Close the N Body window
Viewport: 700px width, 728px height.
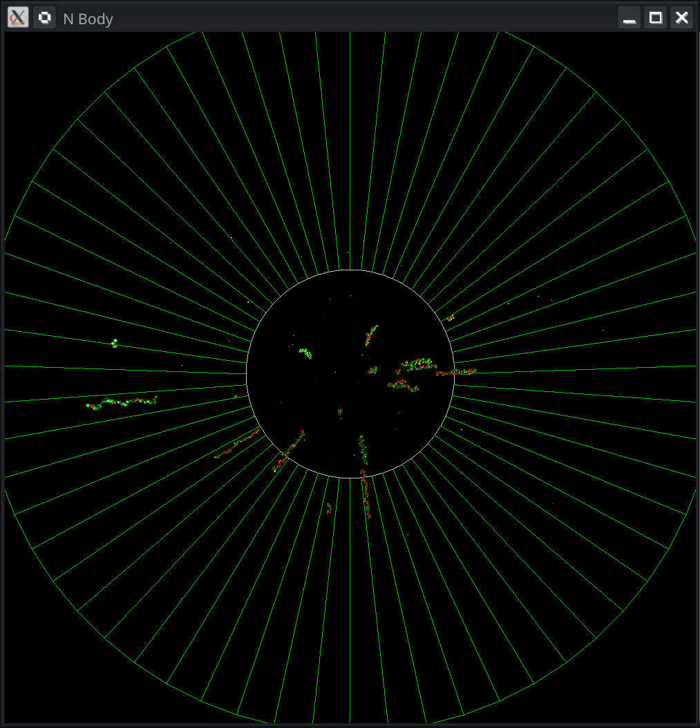tap(681, 18)
